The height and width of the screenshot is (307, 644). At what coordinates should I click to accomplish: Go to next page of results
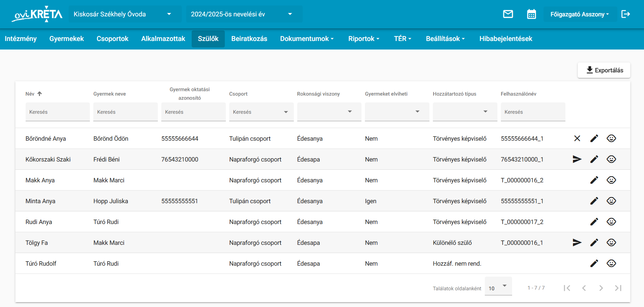pos(601,288)
